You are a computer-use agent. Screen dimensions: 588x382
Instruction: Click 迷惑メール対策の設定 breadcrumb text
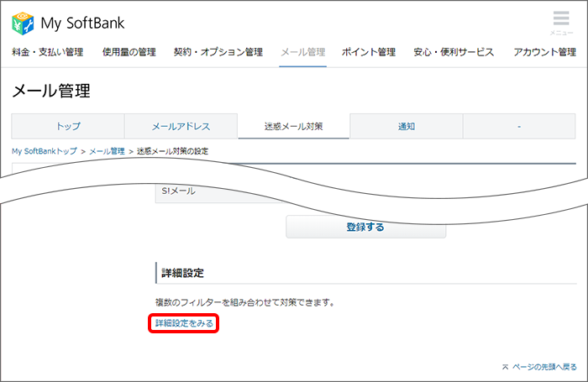click(172, 151)
